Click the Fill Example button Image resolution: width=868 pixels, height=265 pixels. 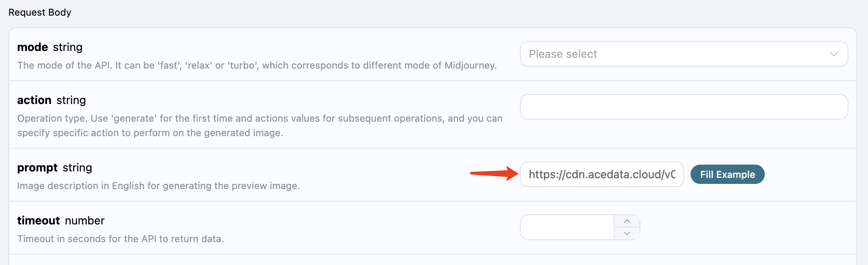727,174
